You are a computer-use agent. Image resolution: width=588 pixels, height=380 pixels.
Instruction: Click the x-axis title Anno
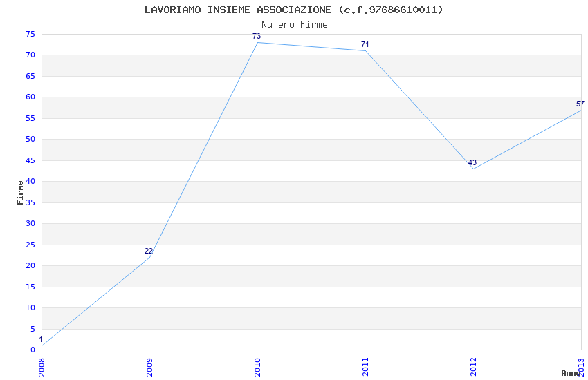coord(571,373)
